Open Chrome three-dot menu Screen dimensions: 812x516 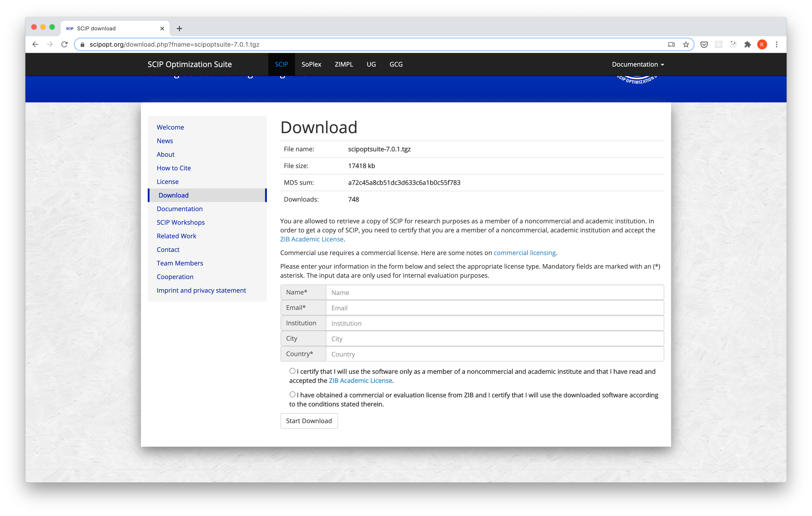point(777,44)
